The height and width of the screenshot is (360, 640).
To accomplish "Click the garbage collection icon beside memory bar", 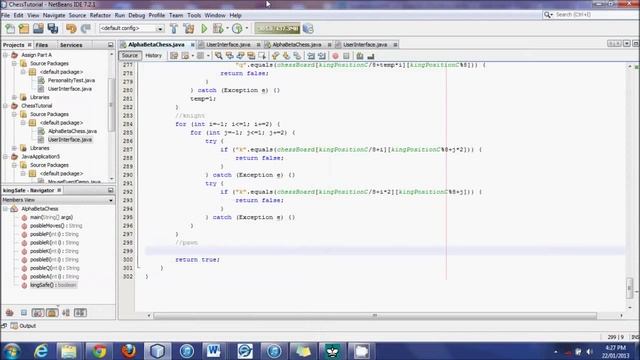I will click(x=309, y=29).
